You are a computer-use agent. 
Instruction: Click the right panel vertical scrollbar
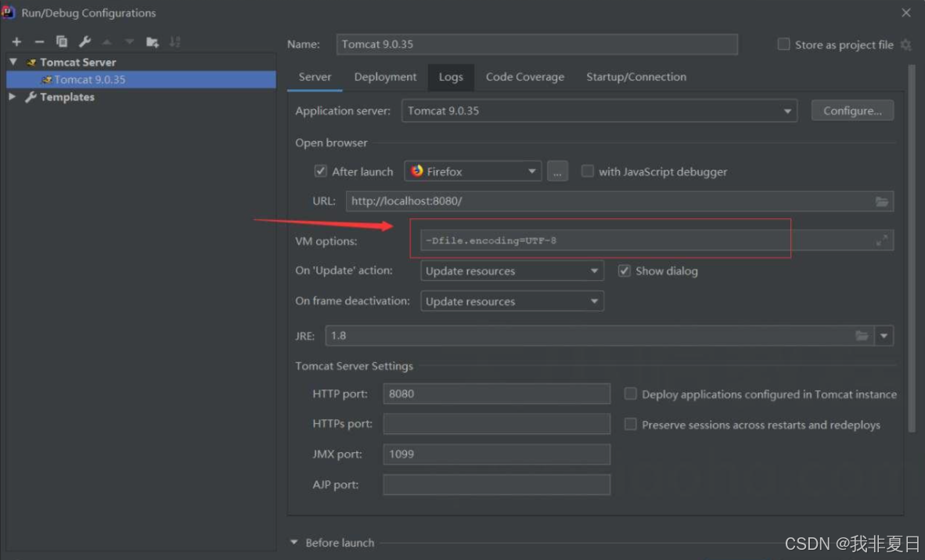click(912, 248)
